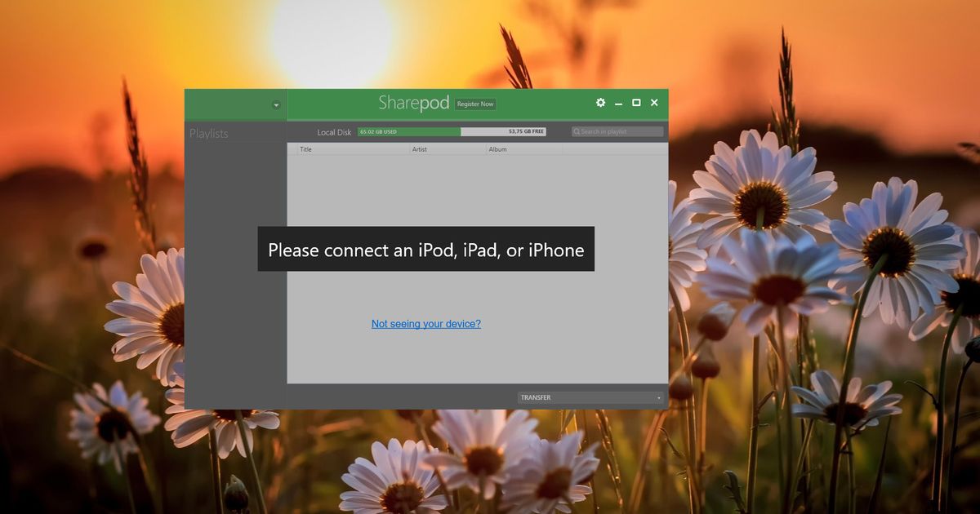Follow the Not seeing your device link
The image size is (980, 514).
425,324
